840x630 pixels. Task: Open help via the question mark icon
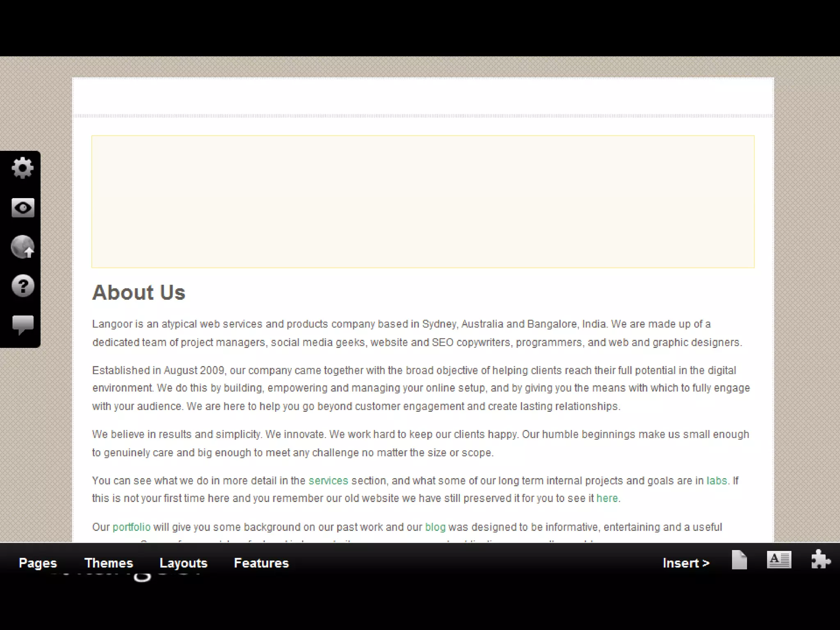23,285
